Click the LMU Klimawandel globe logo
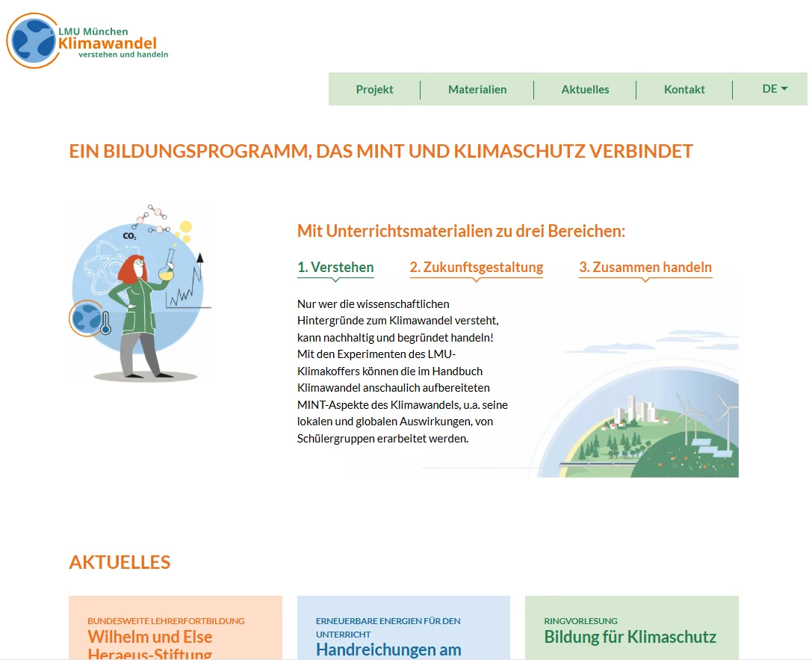Viewport: 812px width, 660px height. 33,41
